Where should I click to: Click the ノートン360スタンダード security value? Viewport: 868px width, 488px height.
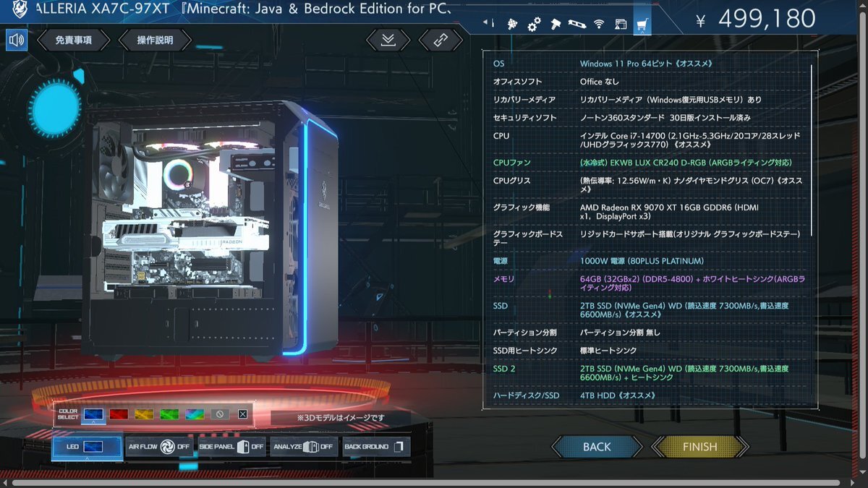(x=665, y=118)
